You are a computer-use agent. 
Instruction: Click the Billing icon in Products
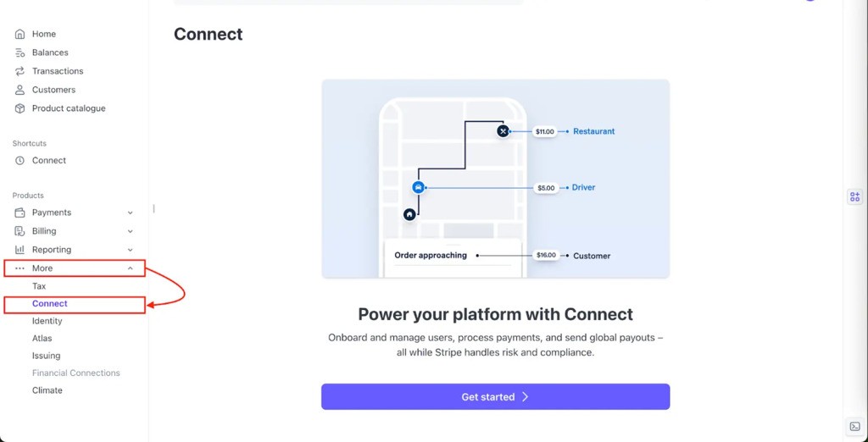coord(20,231)
